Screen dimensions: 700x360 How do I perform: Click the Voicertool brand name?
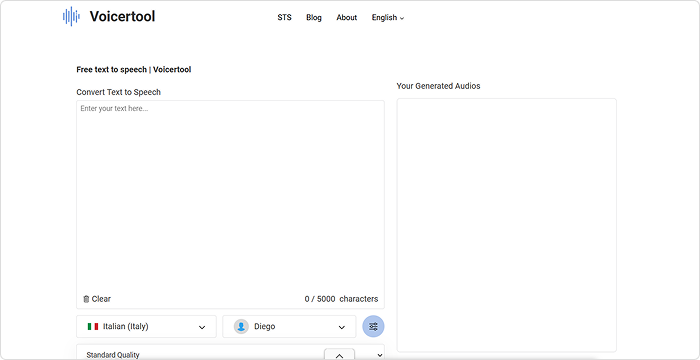[x=122, y=17]
